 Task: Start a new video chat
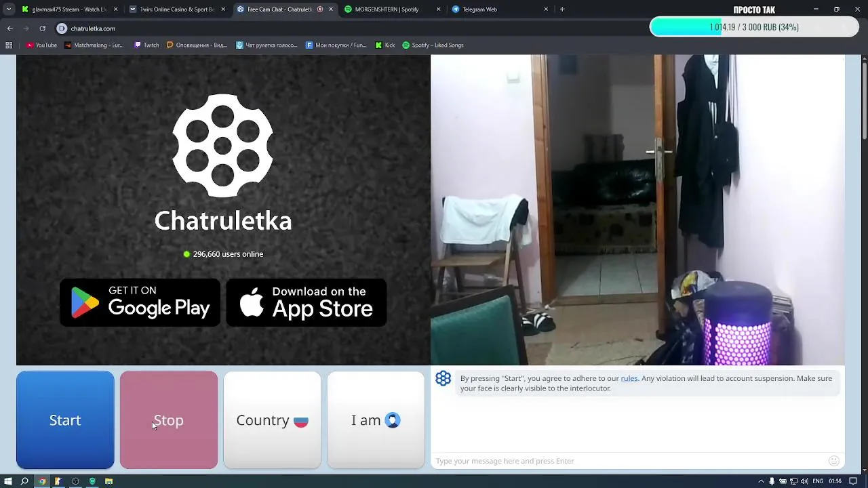(x=65, y=420)
